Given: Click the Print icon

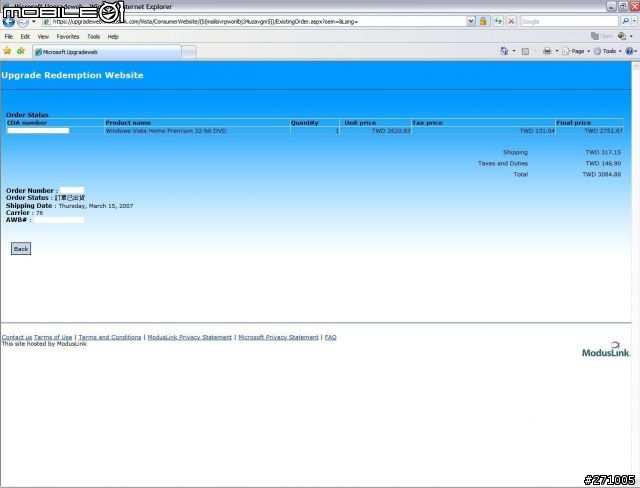Looking at the screenshot, I should click(547, 51).
